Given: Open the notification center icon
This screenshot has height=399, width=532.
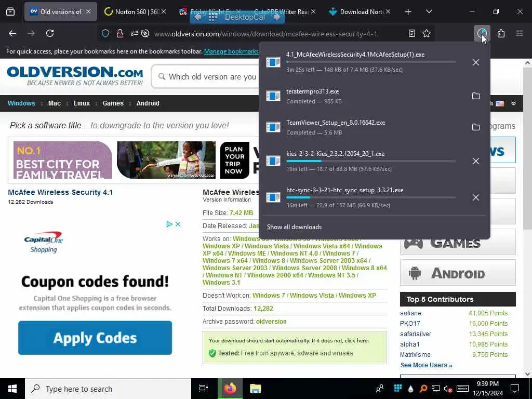Looking at the screenshot, I should [x=515, y=389].
